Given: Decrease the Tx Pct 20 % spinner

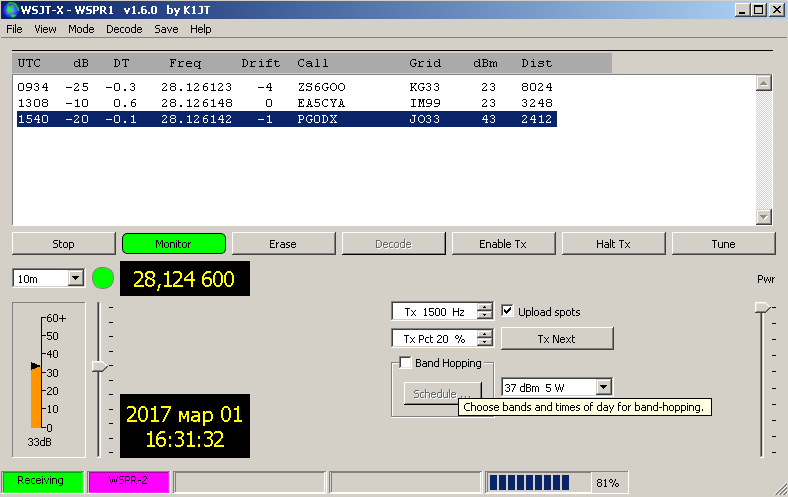Looking at the screenshot, I should [x=484, y=343].
